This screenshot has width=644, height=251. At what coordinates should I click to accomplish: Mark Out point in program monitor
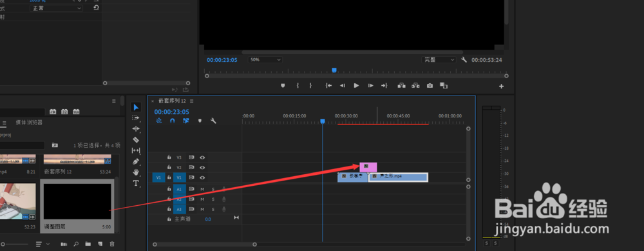310,86
